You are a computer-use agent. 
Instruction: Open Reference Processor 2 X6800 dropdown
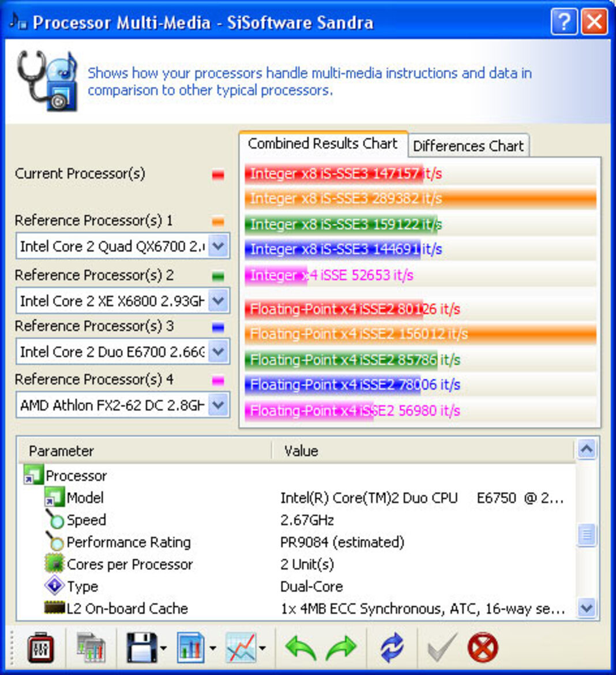pos(219,301)
